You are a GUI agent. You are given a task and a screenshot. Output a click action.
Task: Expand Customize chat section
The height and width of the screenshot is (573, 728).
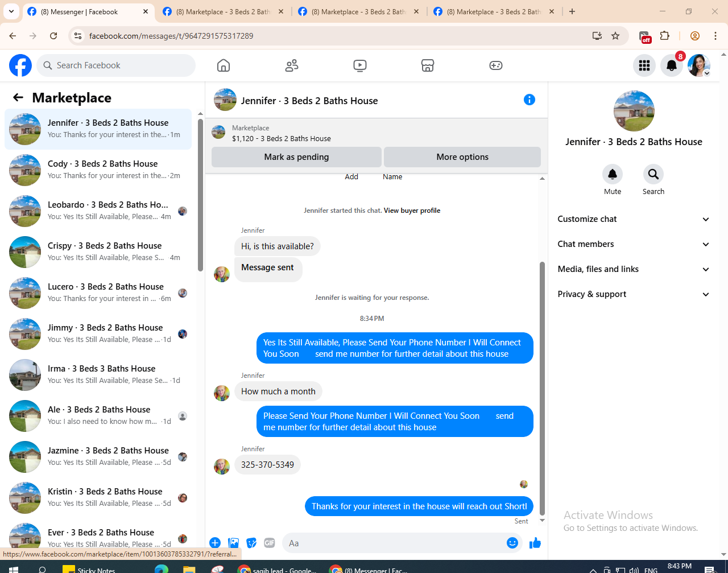point(634,219)
